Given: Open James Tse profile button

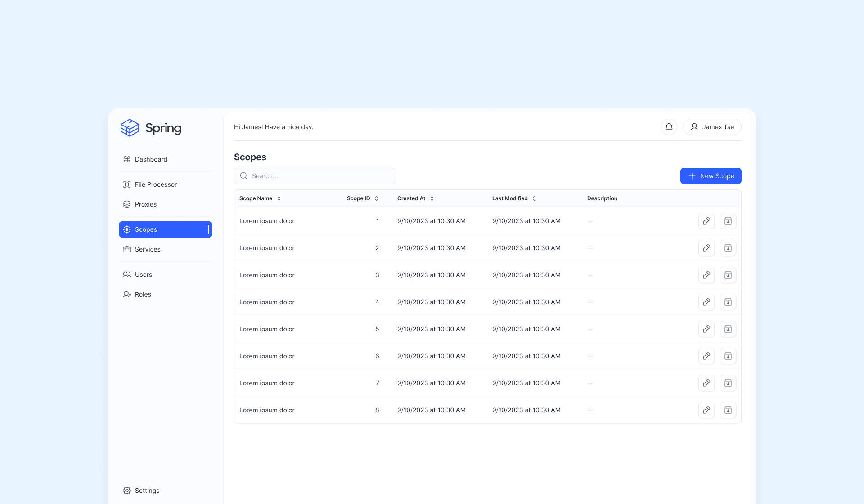Looking at the screenshot, I should 711,127.
